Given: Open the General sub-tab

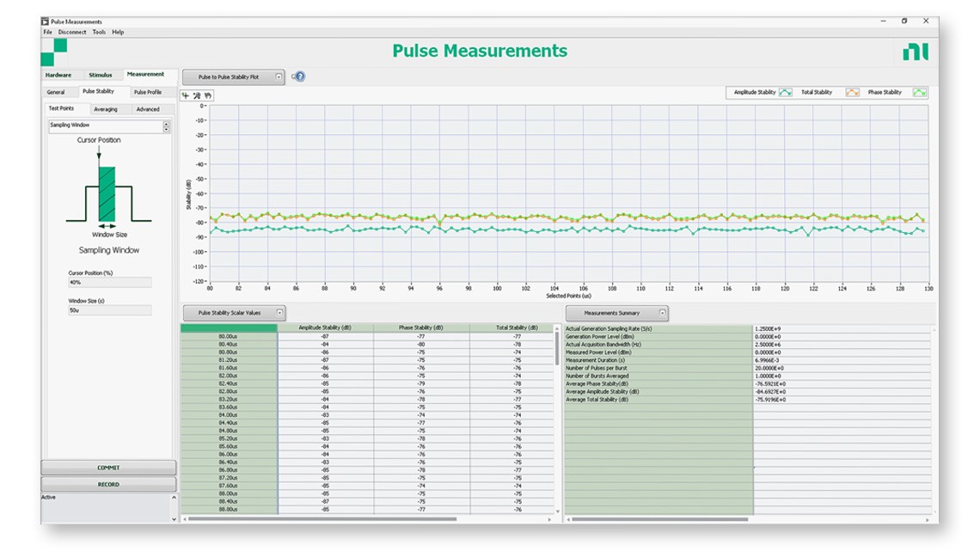Looking at the screenshot, I should pos(56,93).
